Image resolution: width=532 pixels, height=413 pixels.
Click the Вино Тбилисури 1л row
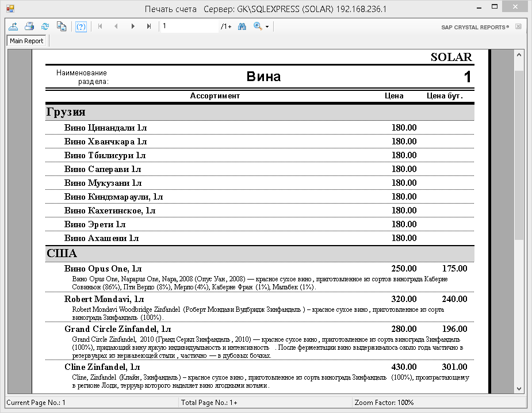click(259, 155)
